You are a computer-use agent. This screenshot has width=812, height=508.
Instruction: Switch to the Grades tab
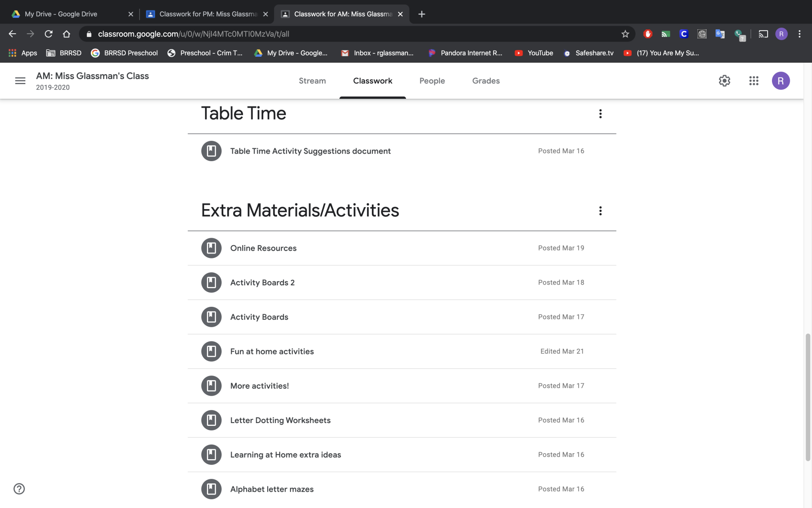click(486, 81)
